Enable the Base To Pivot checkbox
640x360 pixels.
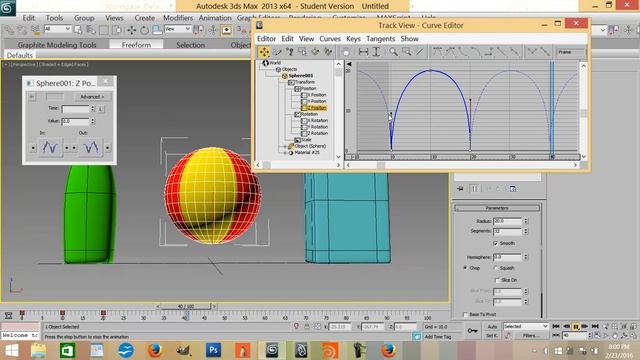click(465, 314)
